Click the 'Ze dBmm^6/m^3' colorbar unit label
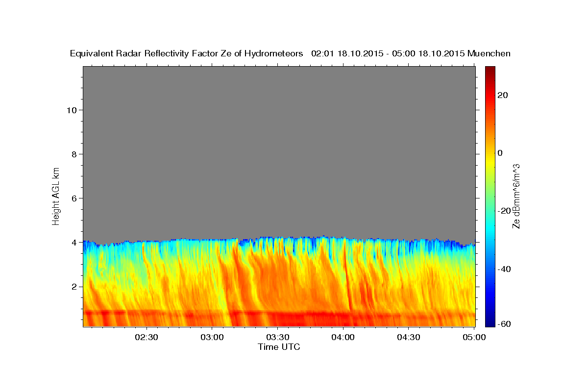The width and height of the screenshot is (588, 392). tap(516, 196)
